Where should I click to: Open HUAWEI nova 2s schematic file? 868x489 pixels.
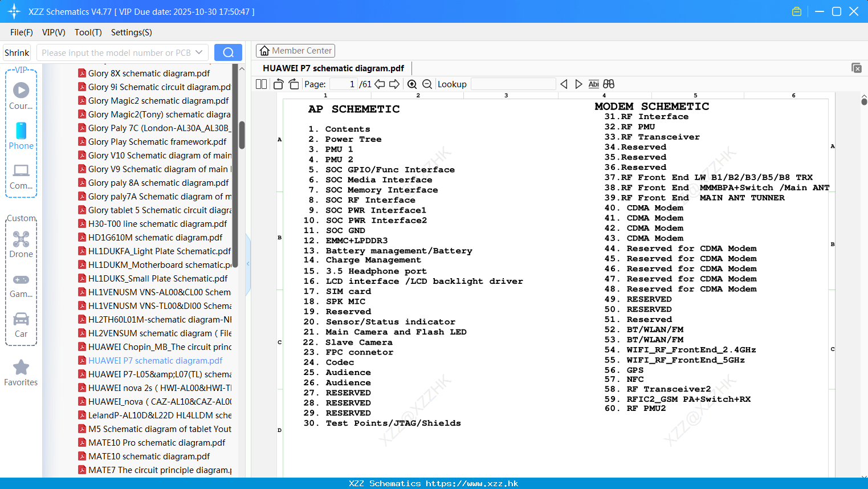pos(160,388)
